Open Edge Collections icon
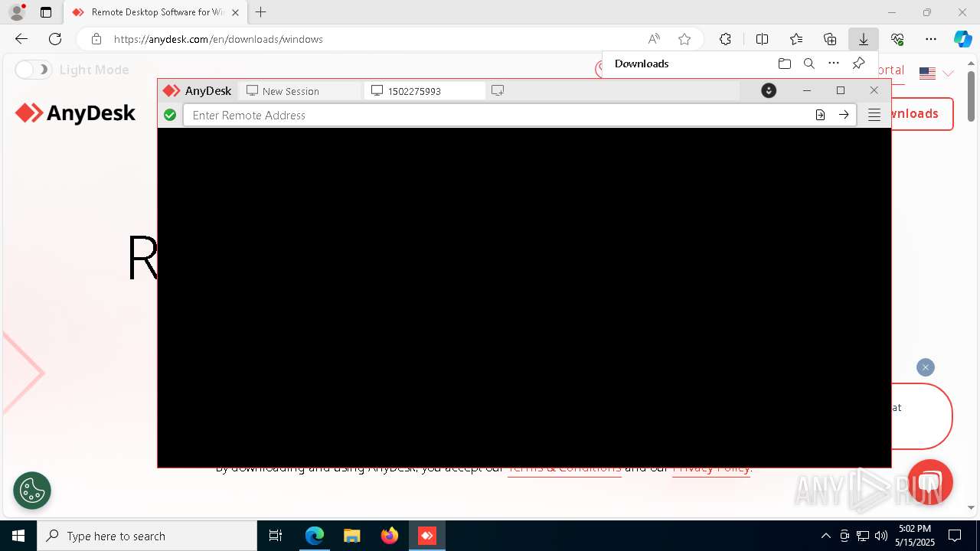The width and height of the screenshot is (980, 551). click(x=830, y=39)
